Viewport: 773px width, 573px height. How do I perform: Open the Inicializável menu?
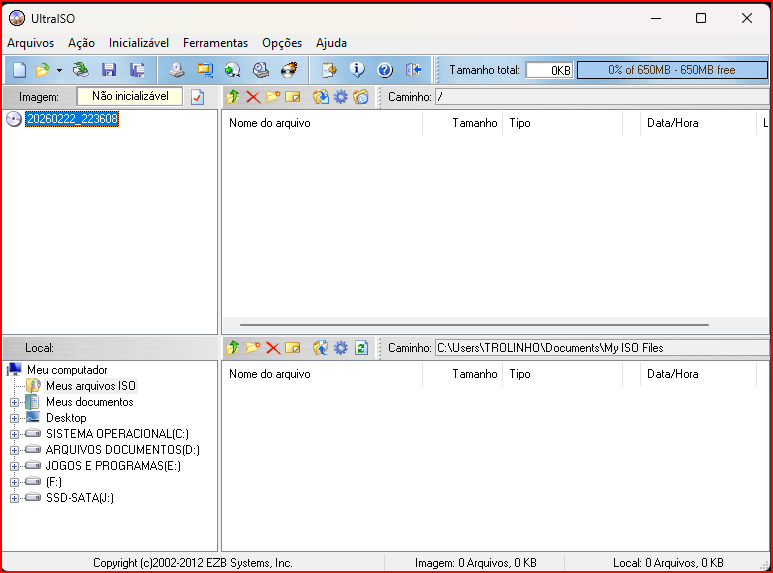click(x=139, y=43)
